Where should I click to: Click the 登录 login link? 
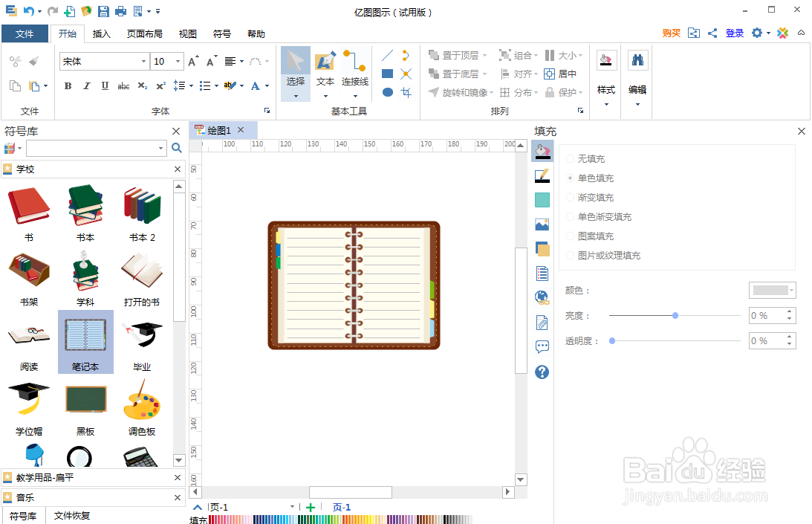[734, 33]
